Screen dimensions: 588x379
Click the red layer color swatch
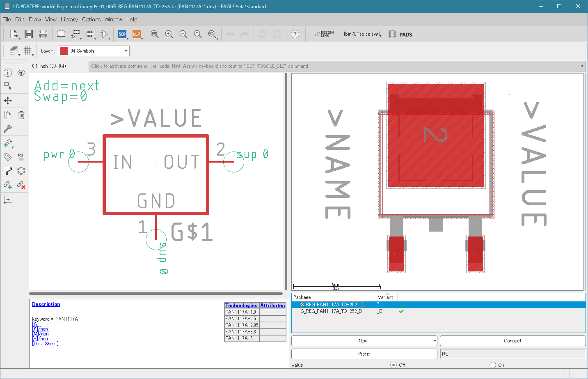tap(64, 51)
